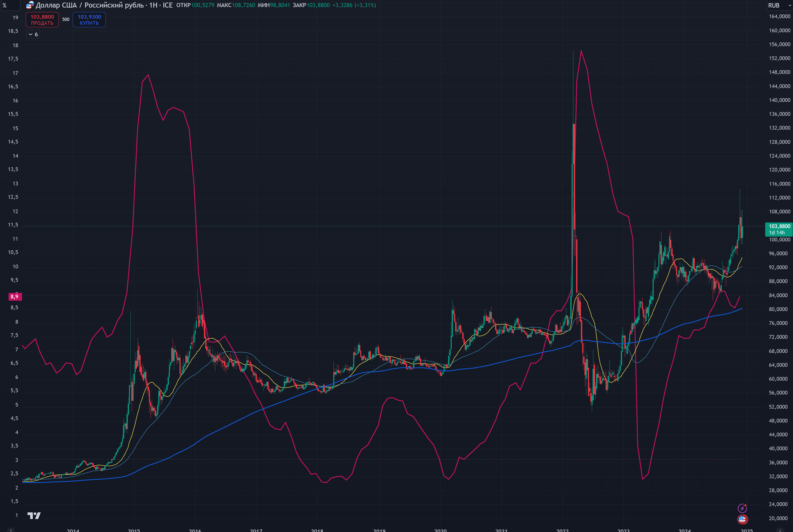The image size is (793, 532).
Task: Click the 2016 label on the time axis
Action: (195, 530)
